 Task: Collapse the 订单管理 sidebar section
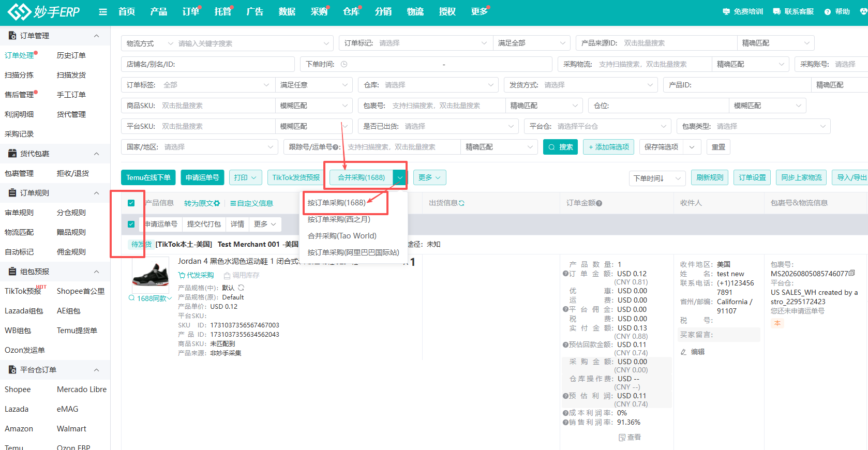pos(97,36)
